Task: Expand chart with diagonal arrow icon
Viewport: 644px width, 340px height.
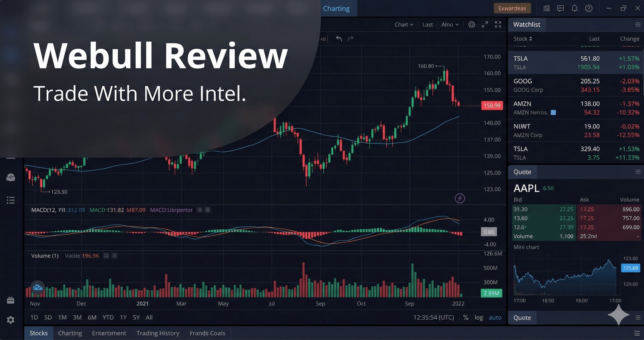Action: click(x=485, y=25)
